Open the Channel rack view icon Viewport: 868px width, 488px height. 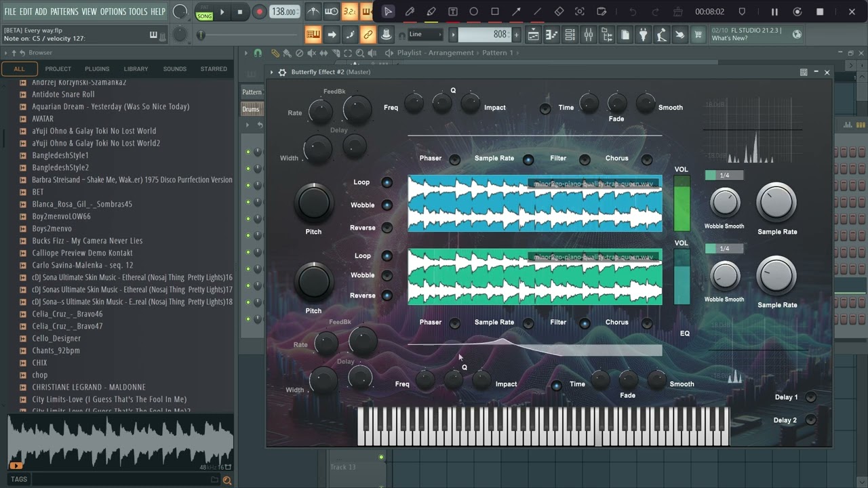coord(570,35)
